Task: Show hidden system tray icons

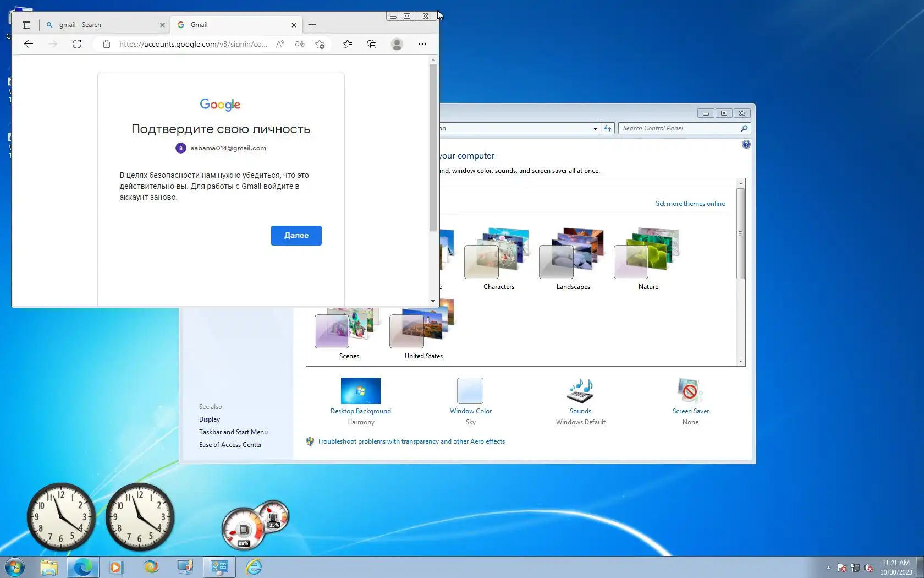Action: [x=828, y=568]
